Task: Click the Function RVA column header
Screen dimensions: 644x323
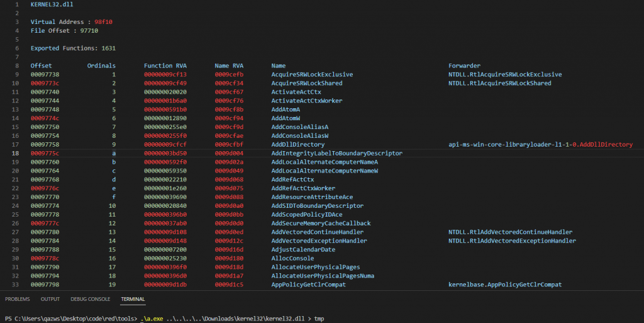Action: coord(165,65)
